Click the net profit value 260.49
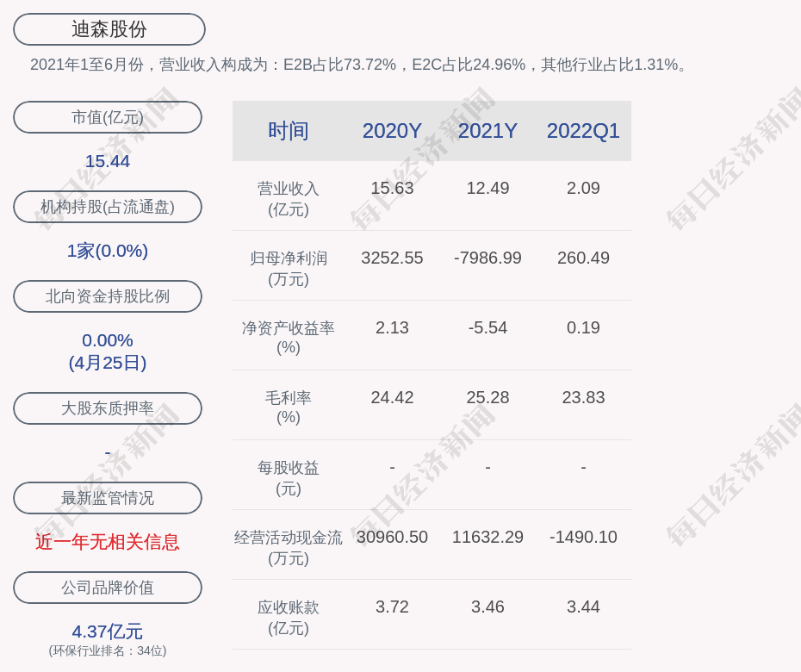This screenshot has width=801, height=672. pyautogui.click(x=583, y=258)
